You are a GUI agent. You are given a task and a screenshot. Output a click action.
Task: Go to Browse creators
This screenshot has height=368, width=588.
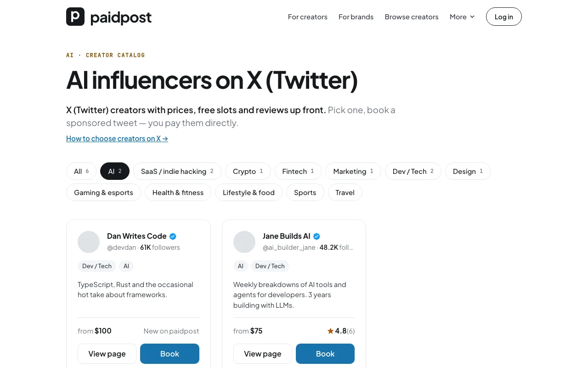point(412,17)
